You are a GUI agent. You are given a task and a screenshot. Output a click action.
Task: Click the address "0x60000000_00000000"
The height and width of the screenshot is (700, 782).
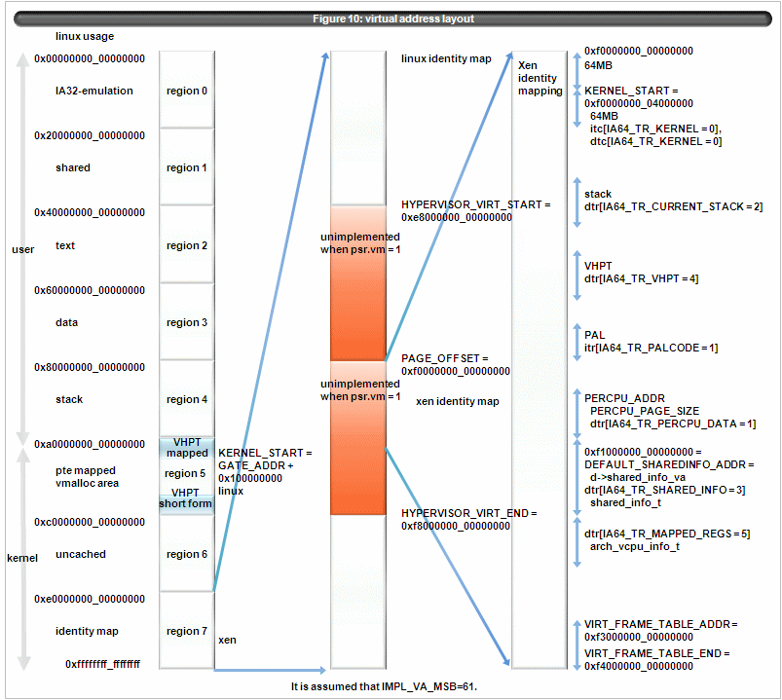click(90, 291)
